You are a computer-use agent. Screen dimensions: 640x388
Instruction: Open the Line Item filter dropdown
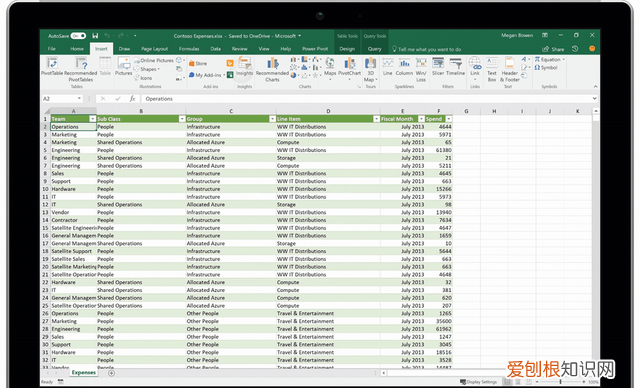click(x=376, y=119)
